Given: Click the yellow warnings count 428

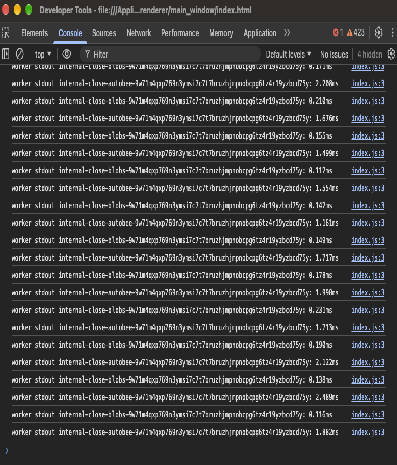Looking at the screenshot, I should click(x=356, y=33).
